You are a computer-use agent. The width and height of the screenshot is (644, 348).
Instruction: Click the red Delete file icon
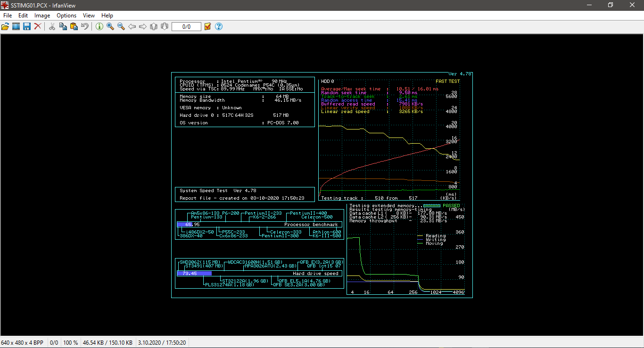tap(38, 27)
